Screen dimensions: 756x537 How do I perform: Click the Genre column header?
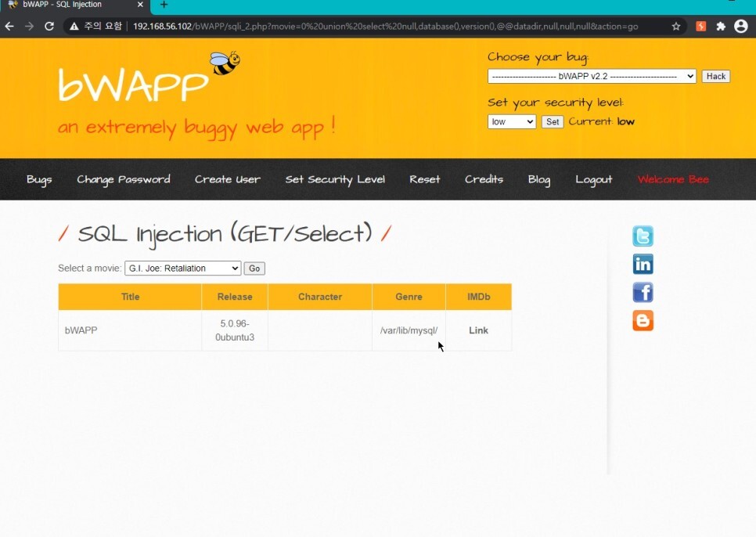409,297
